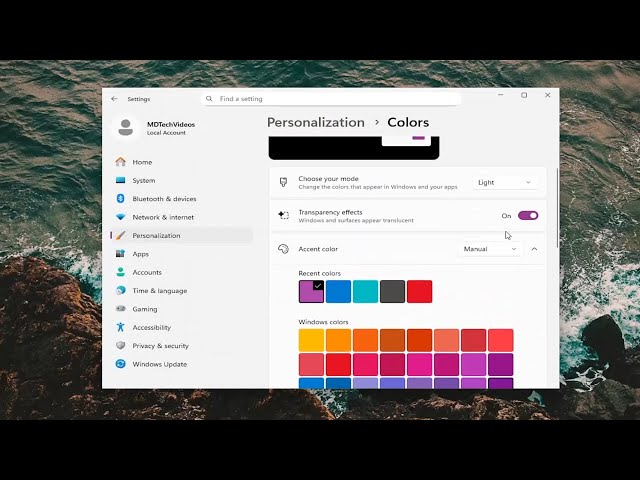This screenshot has height=480, width=640.
Task: Click the search magnifier icon
Action: coord(209,99)
